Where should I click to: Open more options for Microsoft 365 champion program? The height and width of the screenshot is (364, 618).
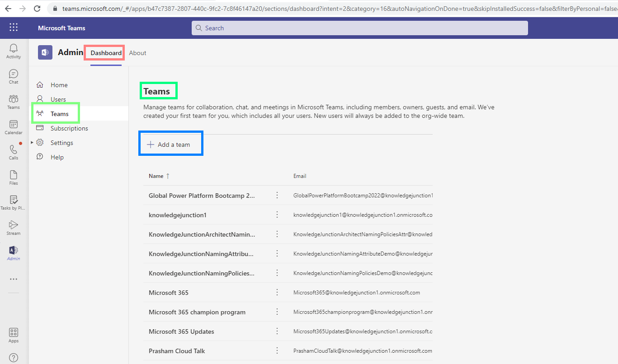pos(277,312)
